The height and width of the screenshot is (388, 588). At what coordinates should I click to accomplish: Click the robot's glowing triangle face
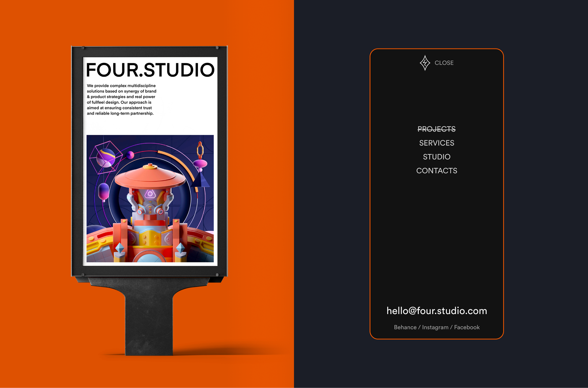coord(150,194)
